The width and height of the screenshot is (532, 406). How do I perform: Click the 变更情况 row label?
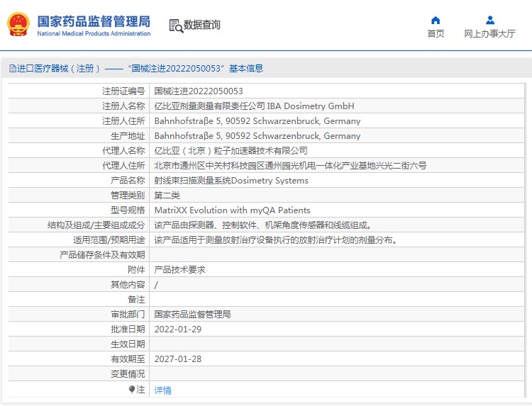(x=128, y=374)
